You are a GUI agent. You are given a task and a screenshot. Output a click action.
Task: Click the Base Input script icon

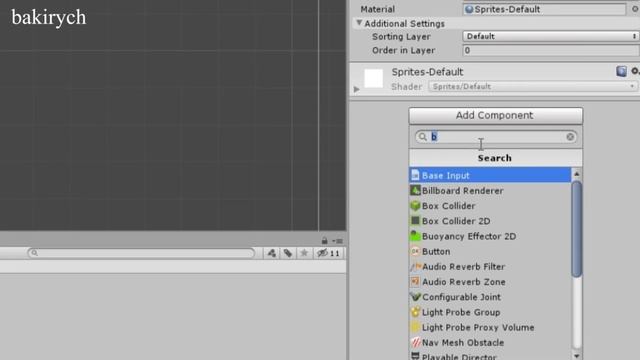tap(415, 175)
